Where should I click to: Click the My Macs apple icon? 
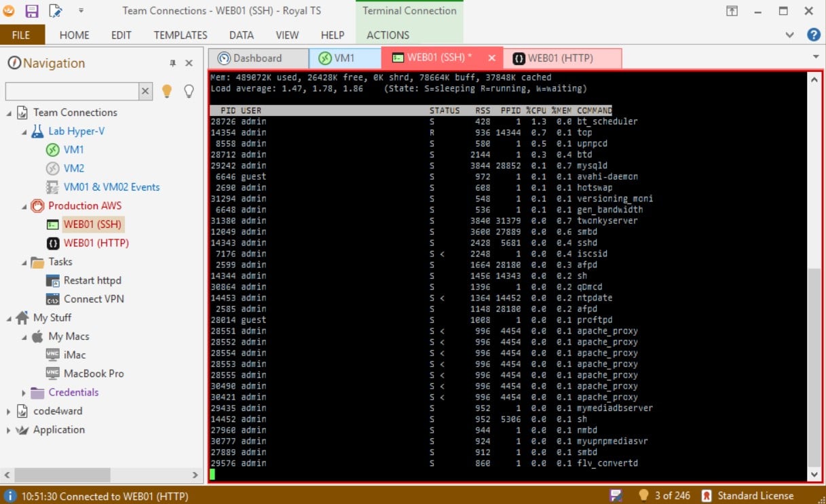[37, 336]
